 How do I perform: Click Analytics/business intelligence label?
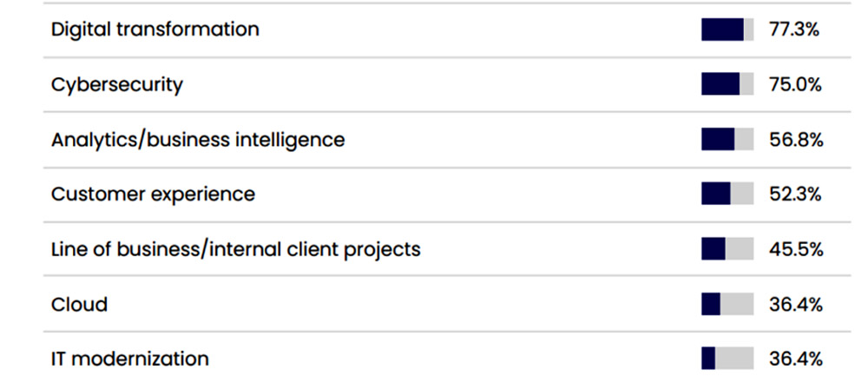198,140
